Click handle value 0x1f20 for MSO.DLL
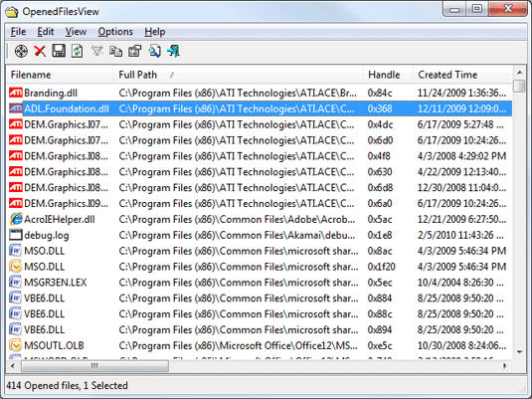Image resolution: width=532 pixels, height=399 pixels. [x=382, y=267]
